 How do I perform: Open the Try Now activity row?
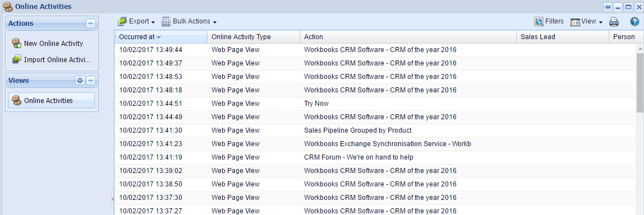tap(375, 104)
